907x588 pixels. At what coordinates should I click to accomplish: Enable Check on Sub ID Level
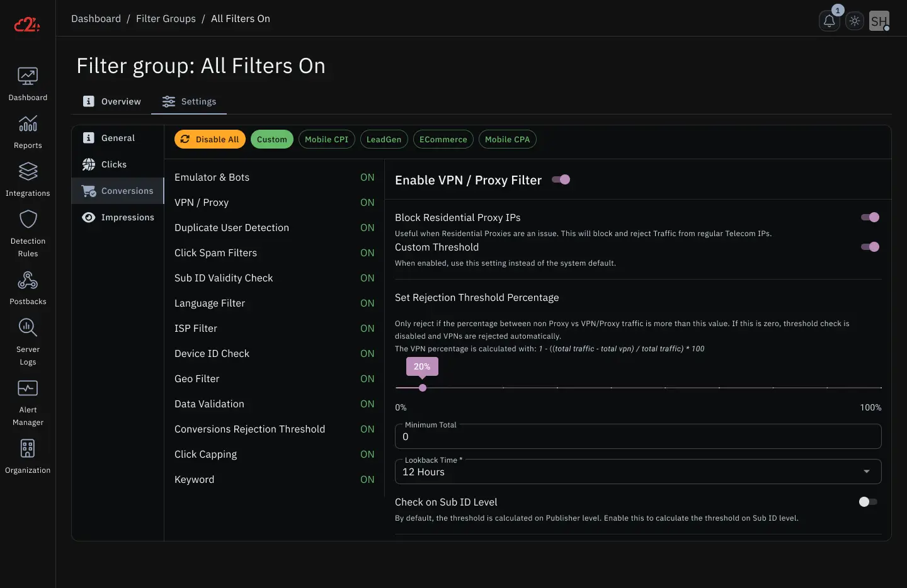[867, 502]
